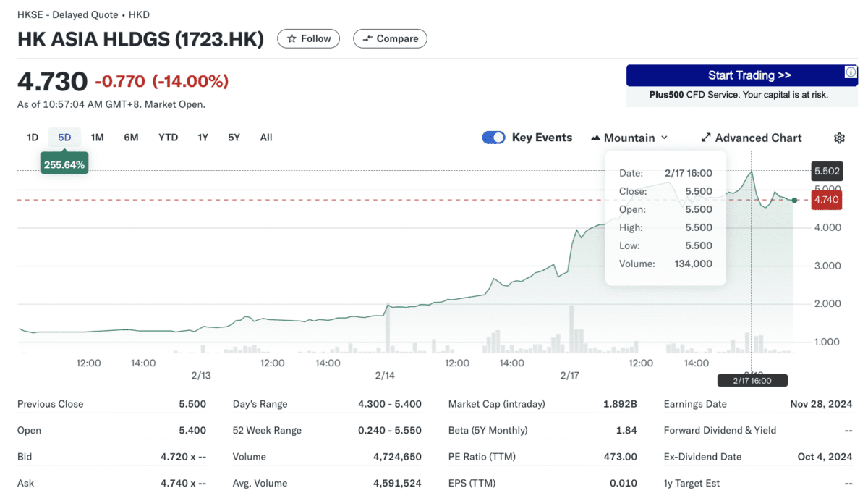Select the 5Y time range
The height and width of the screenshot is (501, 868).
234,138
